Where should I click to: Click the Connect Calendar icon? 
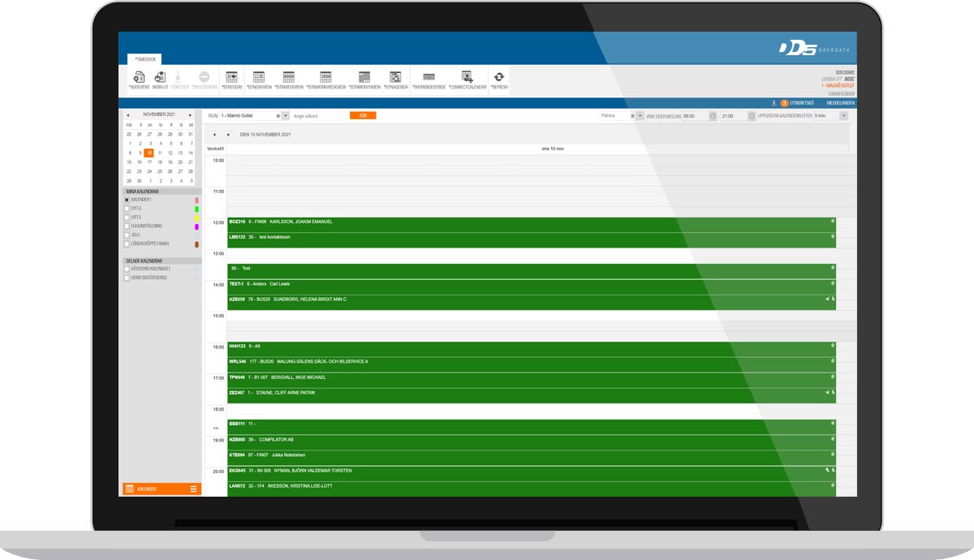tap(467, 78)
